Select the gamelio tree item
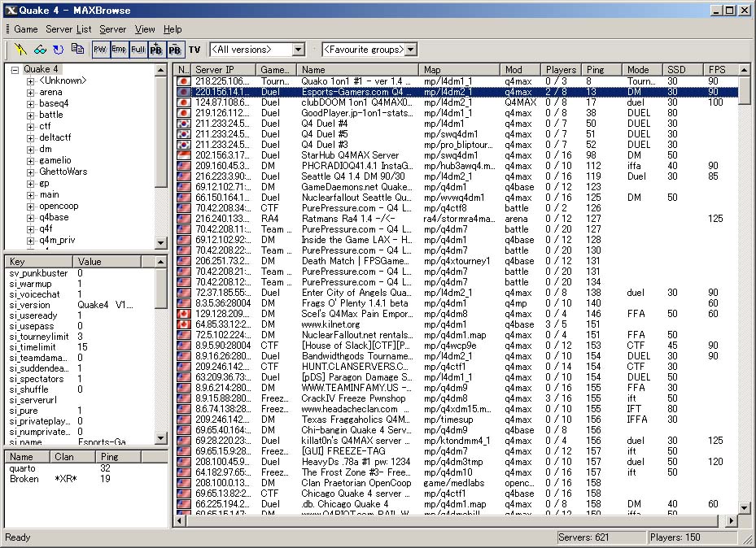Viewport: 756px width, 548px height. pos(55,160)
